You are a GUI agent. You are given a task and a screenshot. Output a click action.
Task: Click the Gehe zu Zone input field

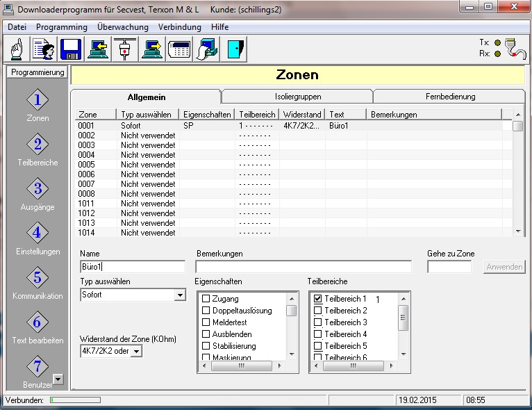coord(449,267)
